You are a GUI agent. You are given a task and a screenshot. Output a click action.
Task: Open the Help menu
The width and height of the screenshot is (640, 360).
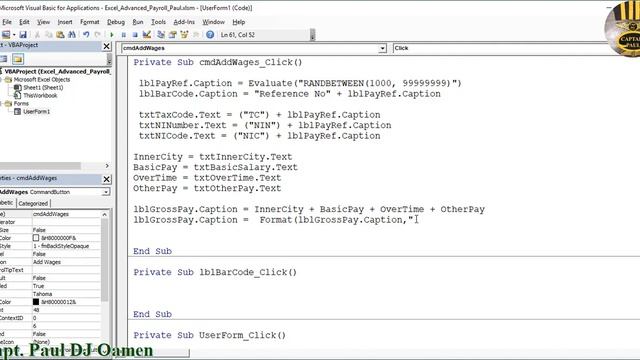(x=239, y=22)
